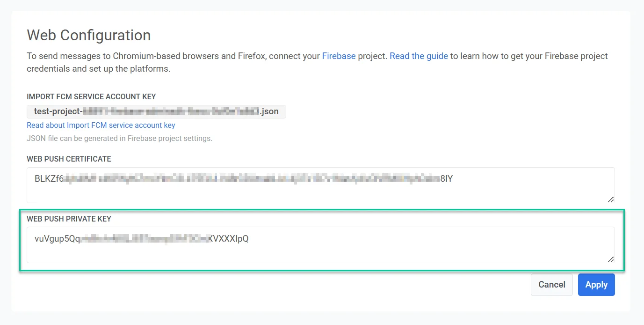Place cursor at certificate text starting BLKZf6
This screenshot has height=325, width=644.
49,178
